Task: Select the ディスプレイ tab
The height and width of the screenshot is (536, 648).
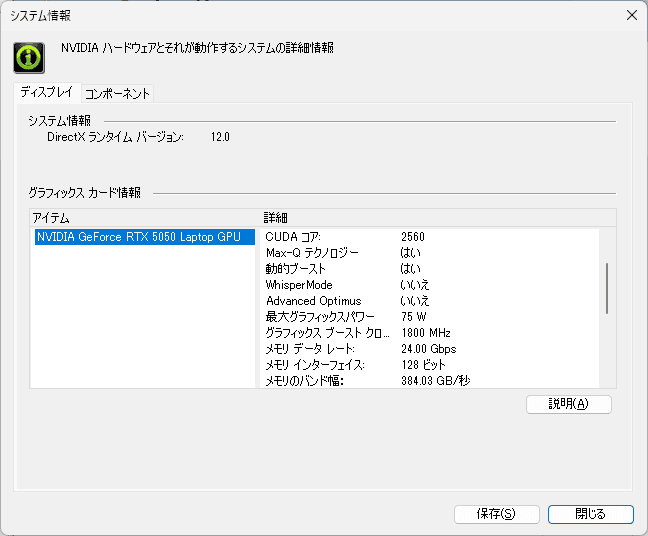Action: pos(47,92)
